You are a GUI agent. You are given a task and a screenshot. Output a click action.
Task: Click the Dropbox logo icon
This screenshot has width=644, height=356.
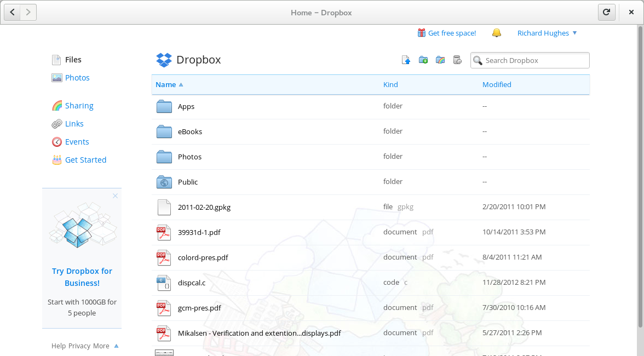(x=164, y=60)
